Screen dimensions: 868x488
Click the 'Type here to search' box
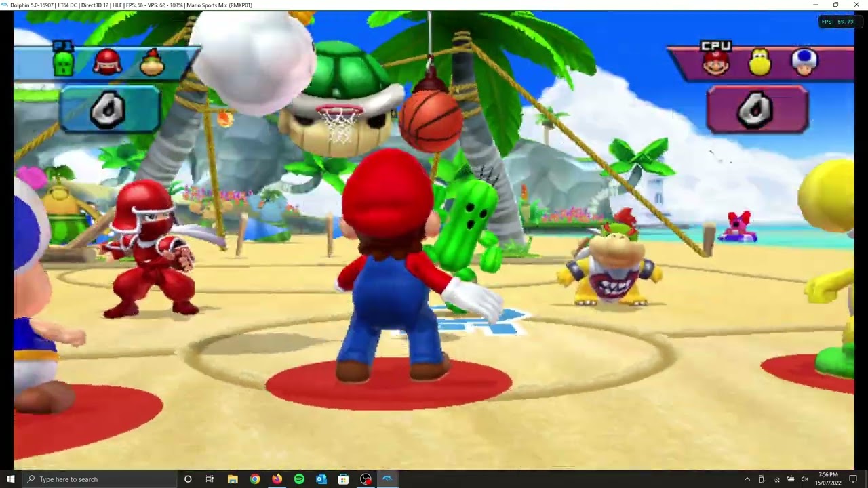[99, 479]
